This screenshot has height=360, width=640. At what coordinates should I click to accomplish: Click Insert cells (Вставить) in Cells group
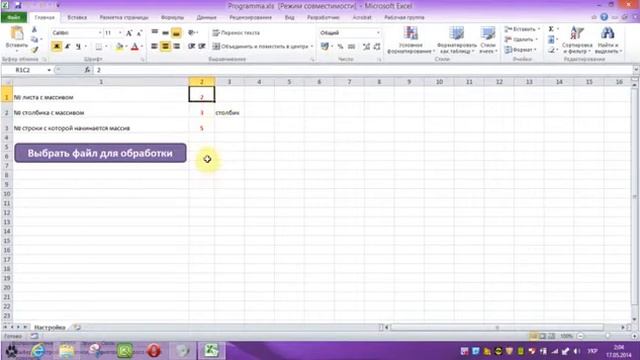coord(521,29)
